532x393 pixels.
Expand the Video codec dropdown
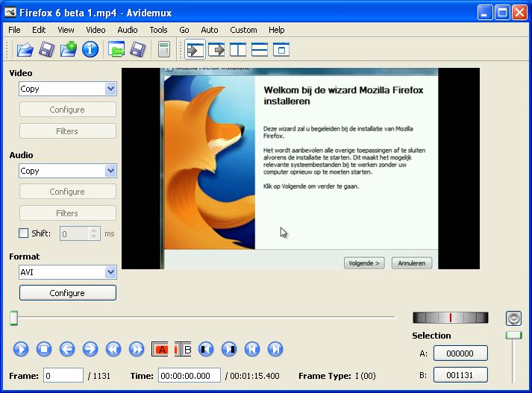110,89
